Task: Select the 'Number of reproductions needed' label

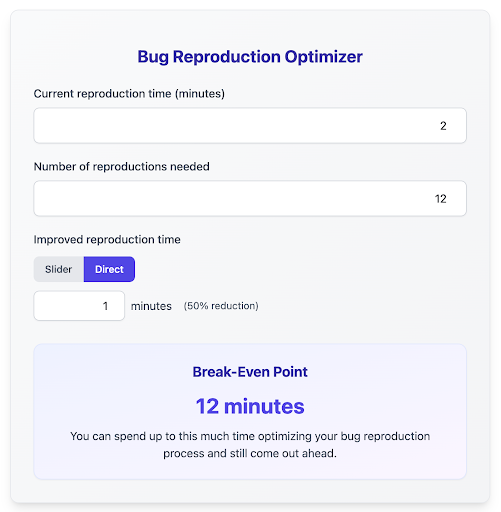Action: 122,166
